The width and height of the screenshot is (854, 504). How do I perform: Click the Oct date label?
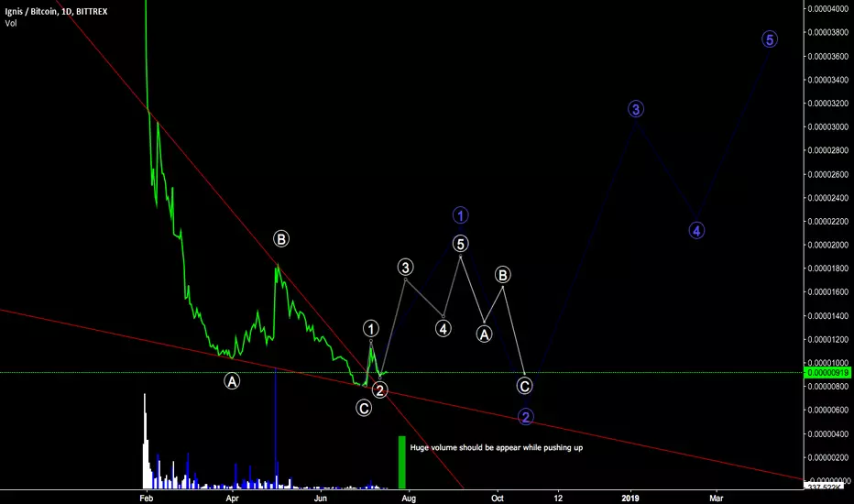pyautogui.click(x=498, y=498)
